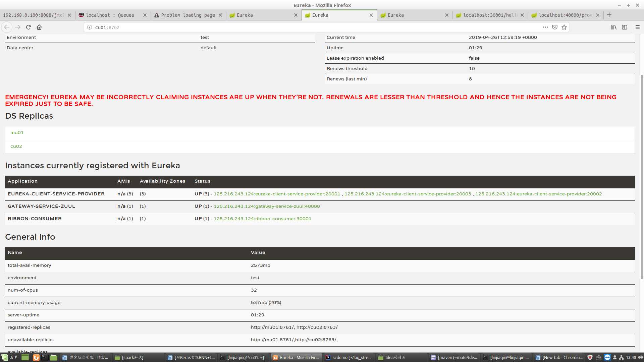644x362 pixels.
Task: Open a new browser tab
Action: [609, 15]
